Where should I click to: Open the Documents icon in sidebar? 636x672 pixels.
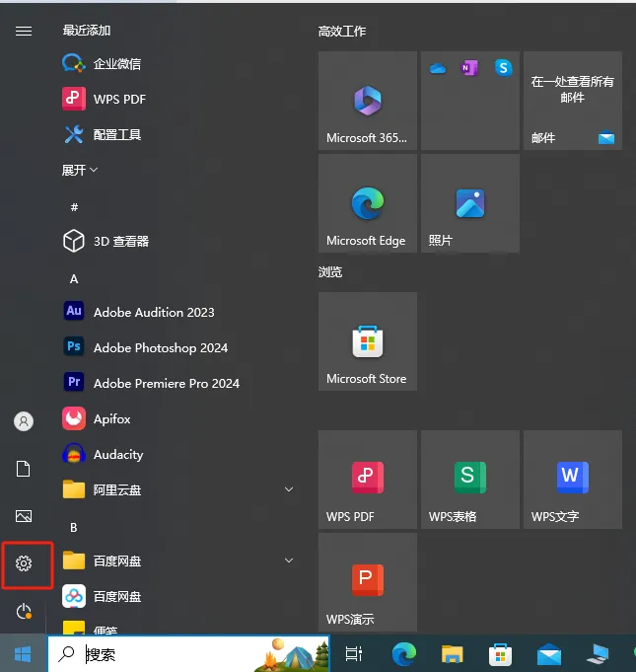24,469
